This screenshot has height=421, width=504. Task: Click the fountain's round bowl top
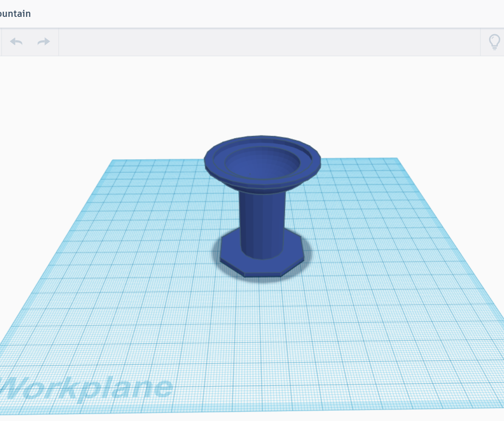[262, 162]
